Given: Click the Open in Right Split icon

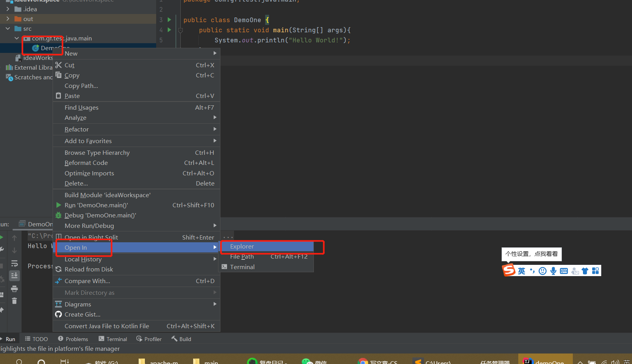Looking at the screenshot, I should tap(58, 237).
